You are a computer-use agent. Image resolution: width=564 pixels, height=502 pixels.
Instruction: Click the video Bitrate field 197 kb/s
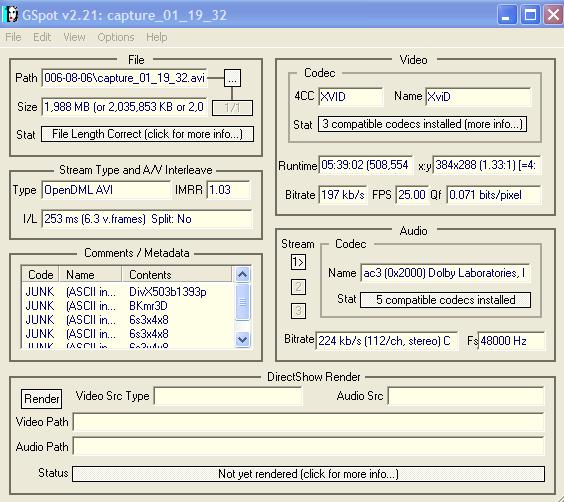coord(343,195)
